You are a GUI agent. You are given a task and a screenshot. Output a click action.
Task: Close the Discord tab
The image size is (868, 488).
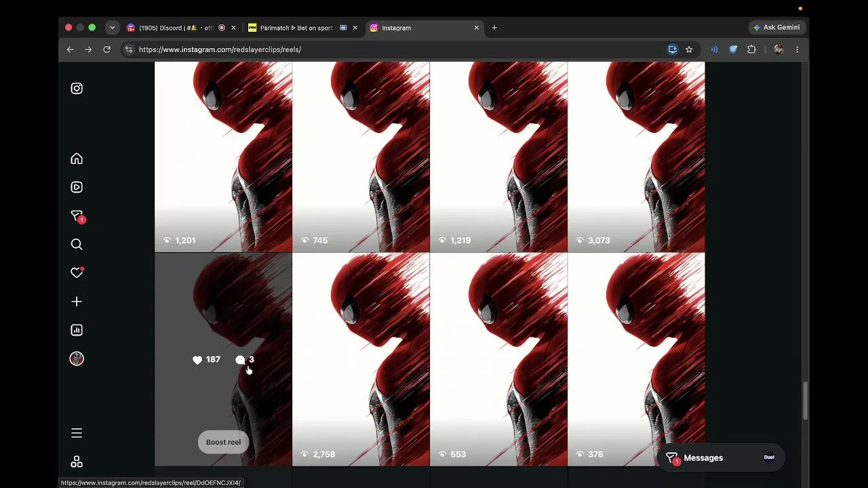(233, 28)
